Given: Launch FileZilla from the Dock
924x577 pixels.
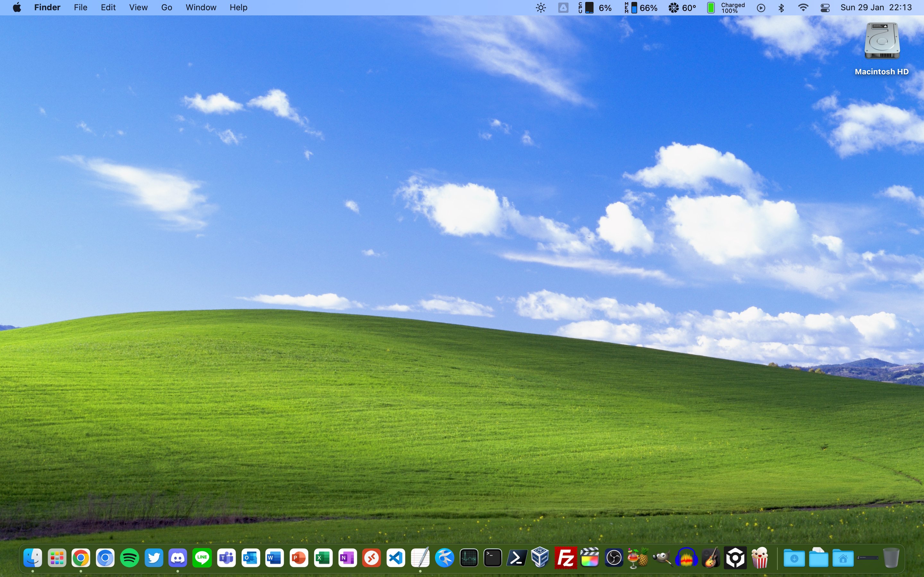Looking at the screenshot, I should [x=566, y=558].
